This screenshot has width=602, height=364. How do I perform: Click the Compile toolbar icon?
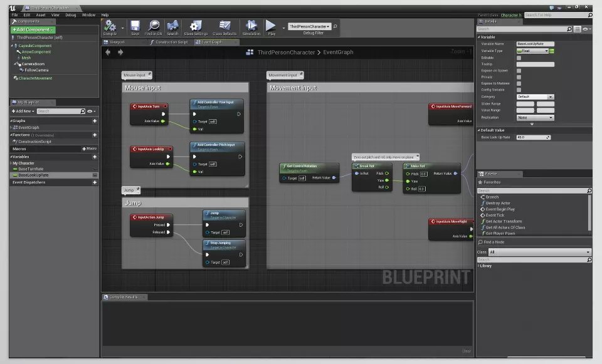[110, 28]
